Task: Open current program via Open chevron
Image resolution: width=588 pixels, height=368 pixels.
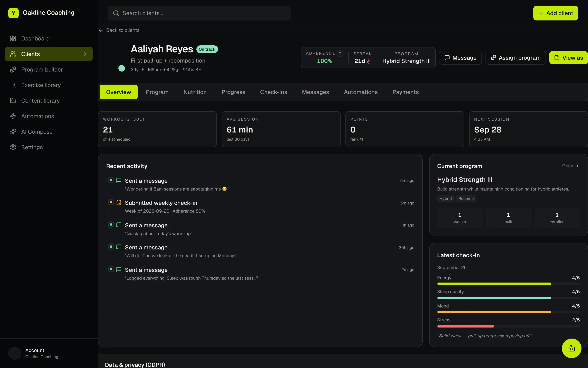Action: tap(570, 166)
